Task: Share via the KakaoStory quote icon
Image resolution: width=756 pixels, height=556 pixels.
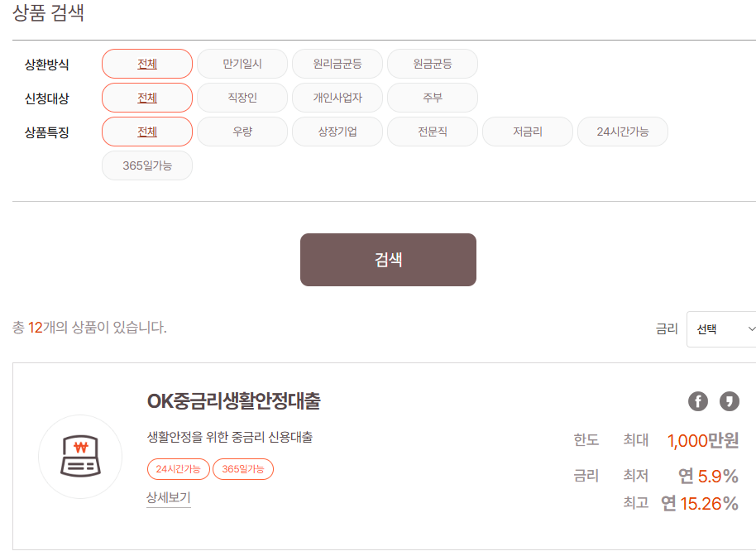Action: click(729, 401)
